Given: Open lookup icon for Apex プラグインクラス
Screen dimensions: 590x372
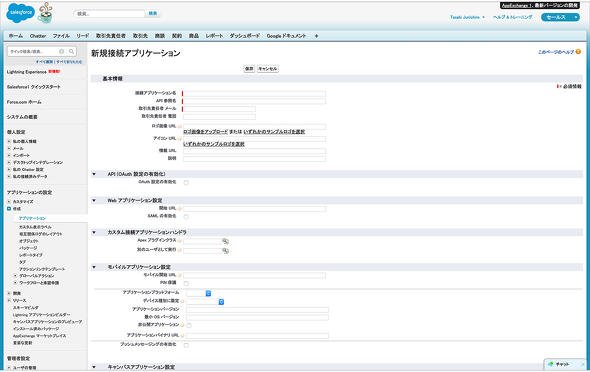Looking at the screenshot, I should tap(225, 241).
